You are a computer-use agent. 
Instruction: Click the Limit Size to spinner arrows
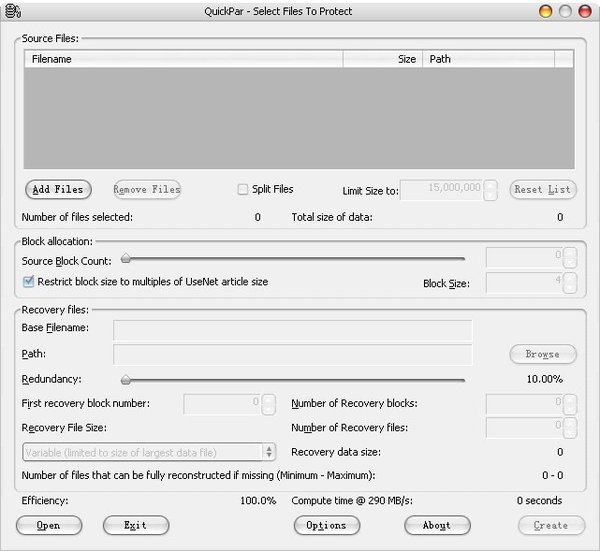(x=490, y=190)
